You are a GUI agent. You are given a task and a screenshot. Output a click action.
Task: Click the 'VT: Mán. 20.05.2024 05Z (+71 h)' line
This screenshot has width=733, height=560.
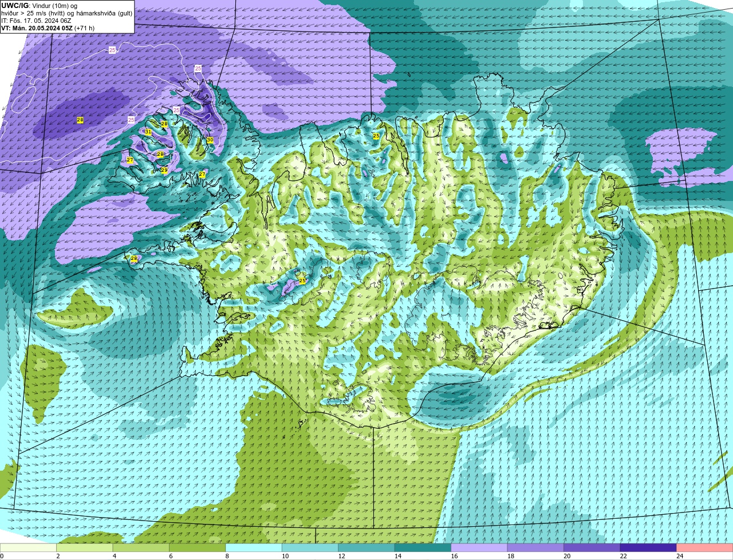click(48, 28)
